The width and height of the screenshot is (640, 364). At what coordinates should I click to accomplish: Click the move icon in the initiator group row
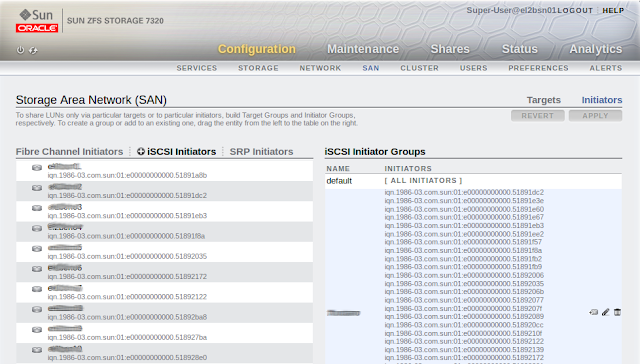point(593,312)
